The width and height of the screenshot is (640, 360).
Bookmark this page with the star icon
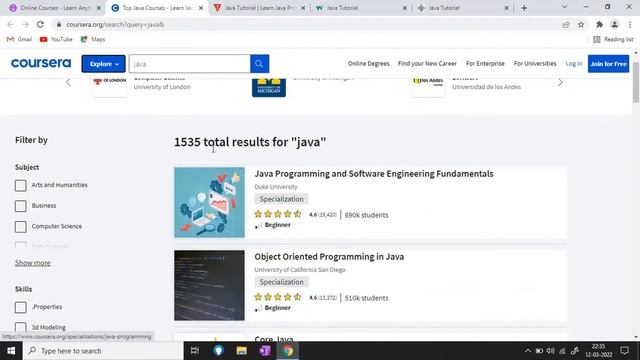tap(581, 24)
